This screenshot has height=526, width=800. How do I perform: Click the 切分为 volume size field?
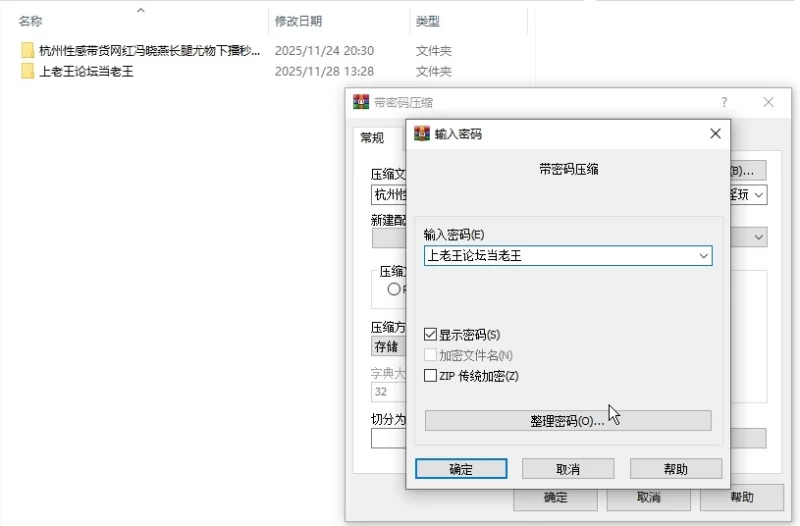(388, 438)
